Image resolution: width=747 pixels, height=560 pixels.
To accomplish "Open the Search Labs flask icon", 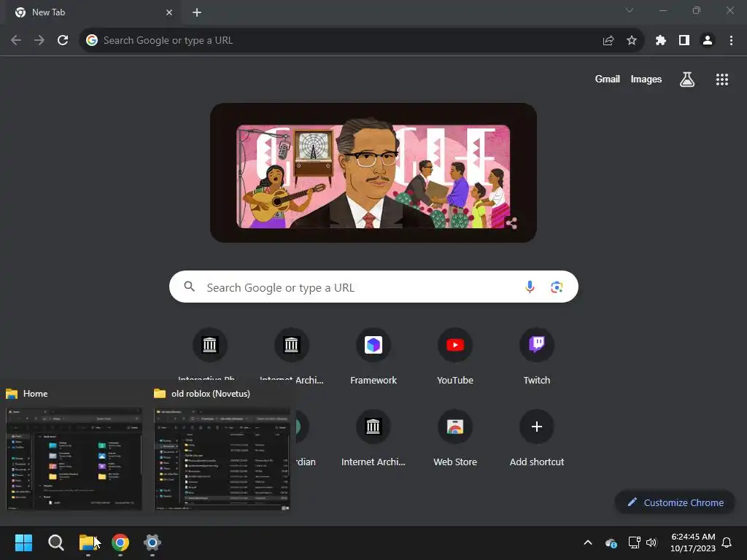I will coord(687,79).
